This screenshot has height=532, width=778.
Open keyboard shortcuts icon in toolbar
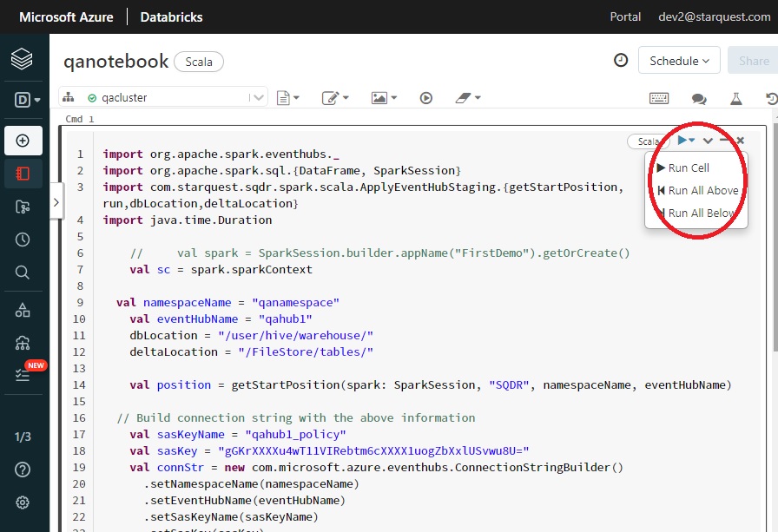(x=659, y=98)
